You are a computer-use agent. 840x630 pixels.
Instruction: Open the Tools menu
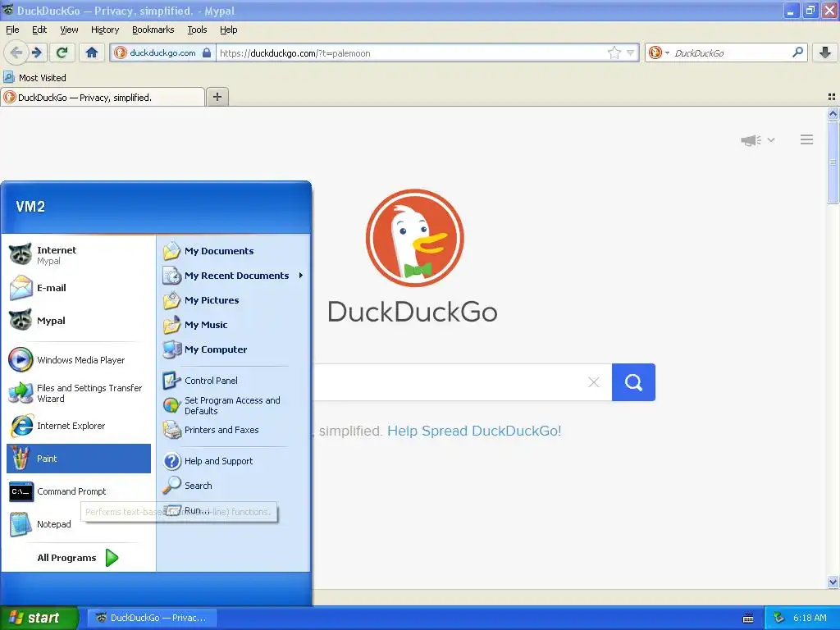click(197, 30)
